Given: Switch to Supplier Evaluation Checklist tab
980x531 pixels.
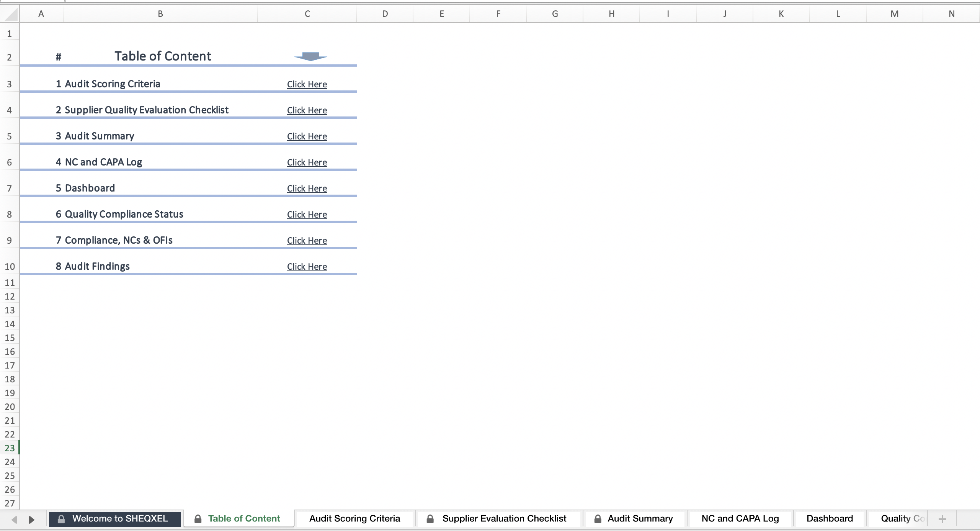Looking at the screenshot, I should [499, 519].
